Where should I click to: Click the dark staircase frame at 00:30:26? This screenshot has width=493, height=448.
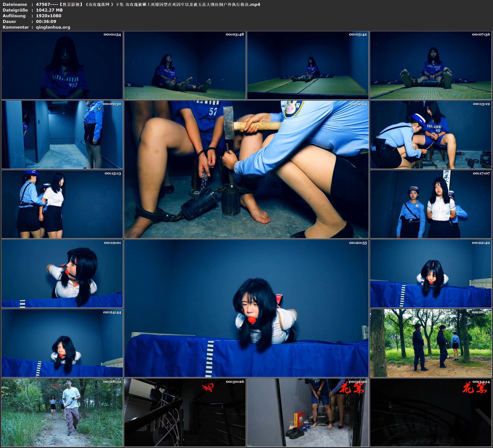click(x=185, y=412)
